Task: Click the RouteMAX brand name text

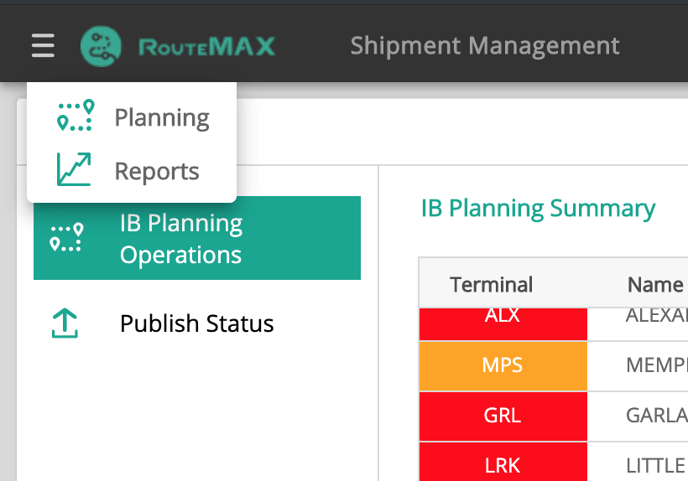Action: pos(207,47)
